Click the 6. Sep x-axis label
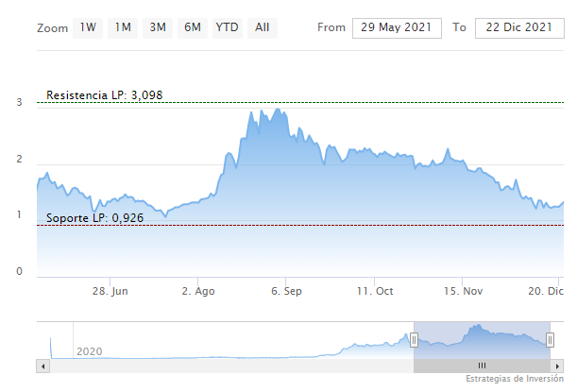This screenshot has height=392, width=577. [286, 292]
